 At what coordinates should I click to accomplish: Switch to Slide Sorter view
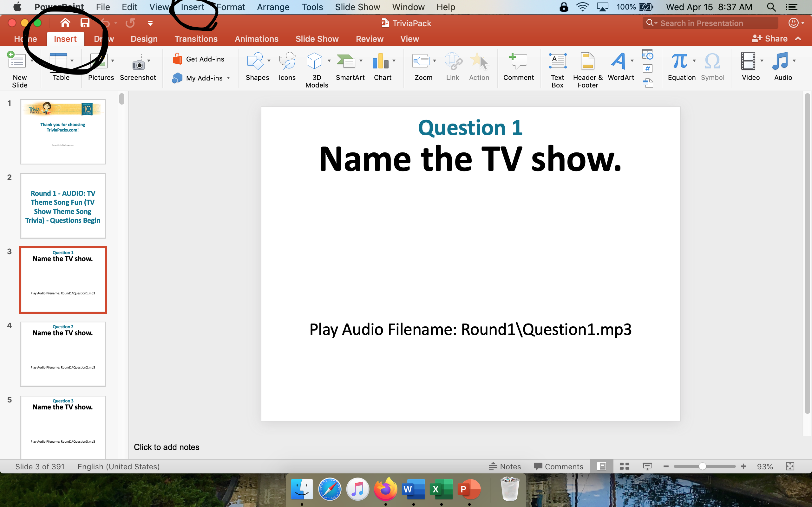click(x=624, y=466)
